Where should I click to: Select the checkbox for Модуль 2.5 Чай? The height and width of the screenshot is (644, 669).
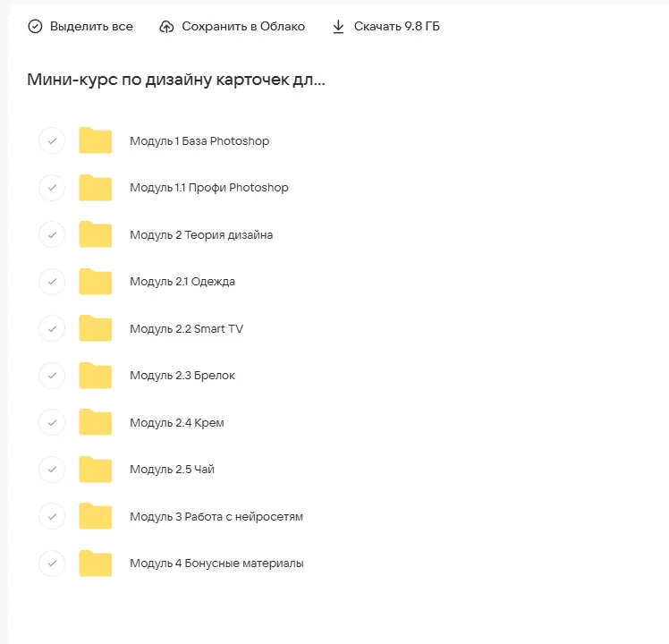[52, 470]
